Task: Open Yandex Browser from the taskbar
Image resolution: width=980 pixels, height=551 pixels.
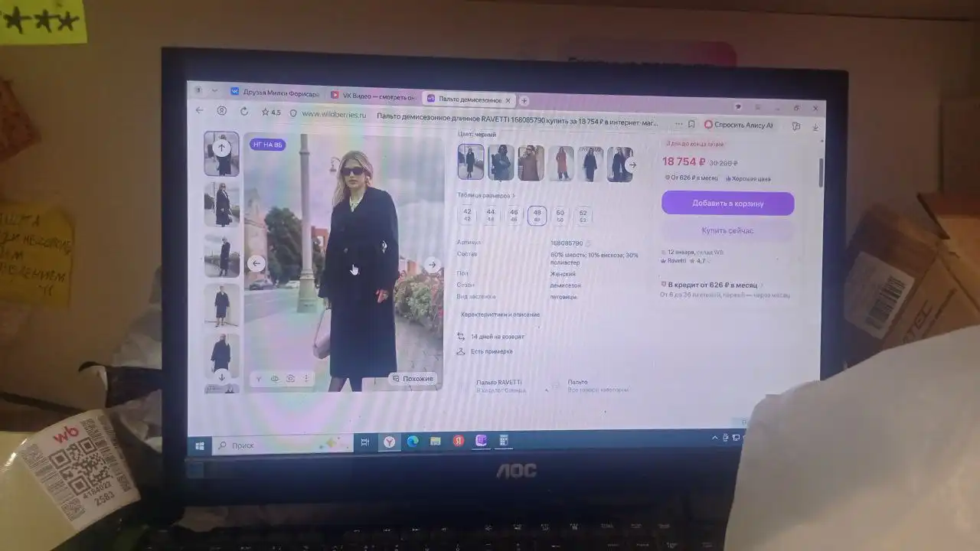Action: coord(389,442)
